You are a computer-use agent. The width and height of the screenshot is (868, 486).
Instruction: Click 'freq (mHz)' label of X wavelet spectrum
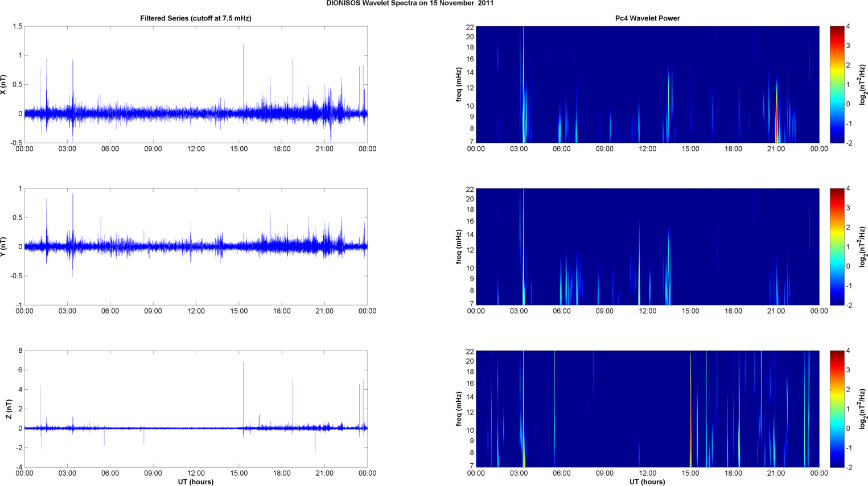pos(459,85)
